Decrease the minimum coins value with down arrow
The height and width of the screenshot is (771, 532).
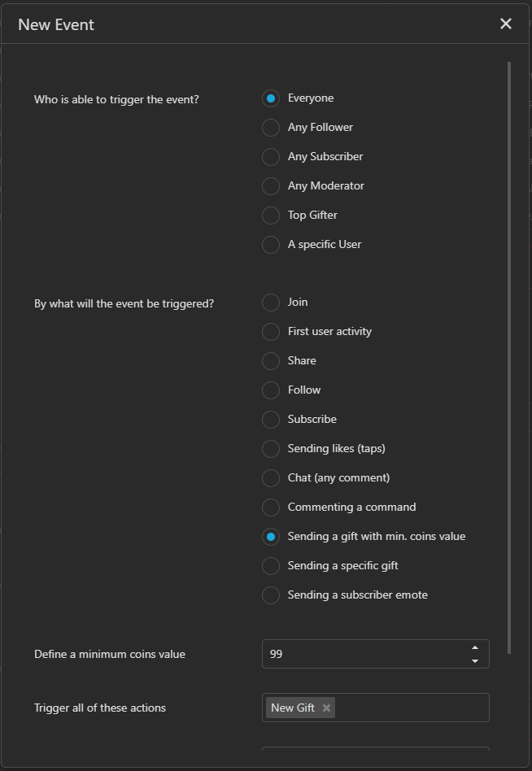pyautogui.click(x=475, y=660)
